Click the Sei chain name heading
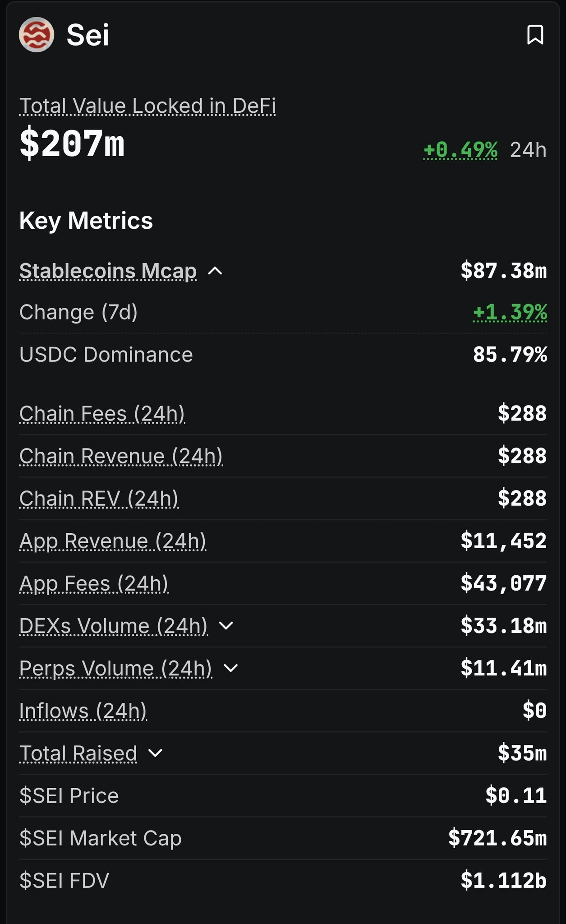The width and height of the screenshot is (566, 924). (x=87, y=35)
